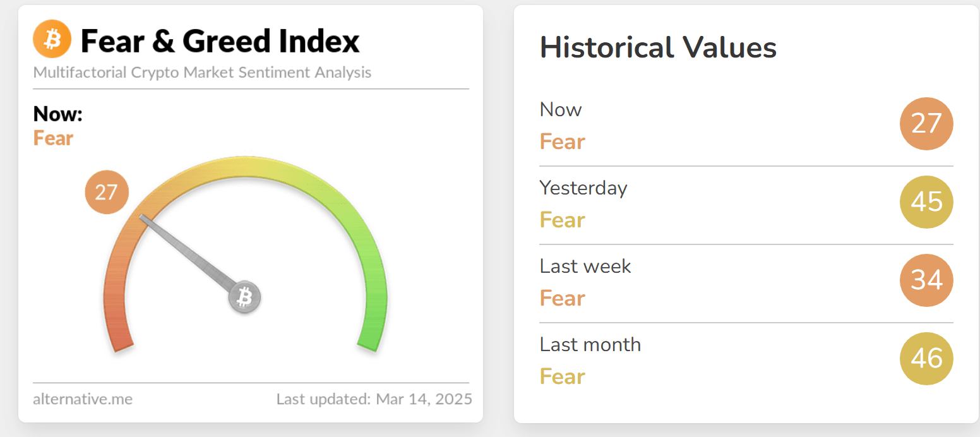This screenshot has width=980, height=437.
Task: Click the orange Fear label under Now:
Action: tap(54, 138)
